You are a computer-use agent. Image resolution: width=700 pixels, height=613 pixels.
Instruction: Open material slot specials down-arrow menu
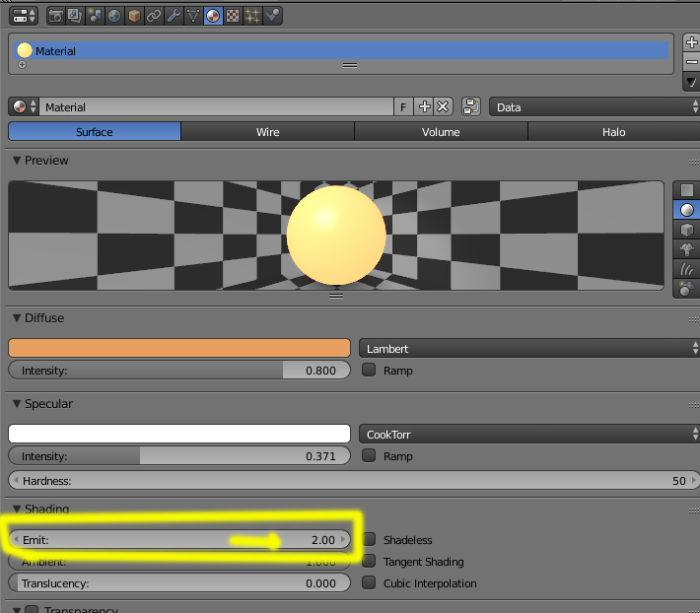coord(691,82)
